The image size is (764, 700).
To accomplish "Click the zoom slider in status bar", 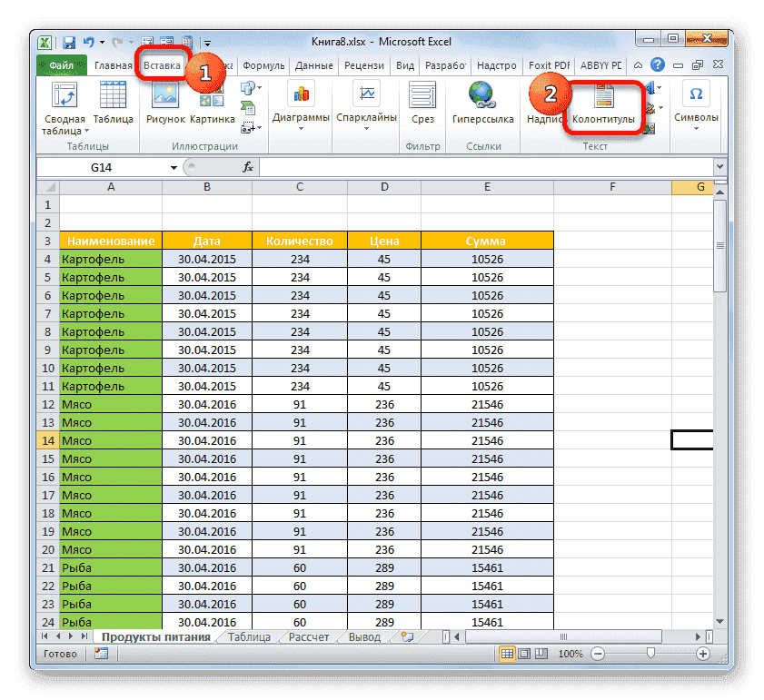I will click(x=650, y=654).
